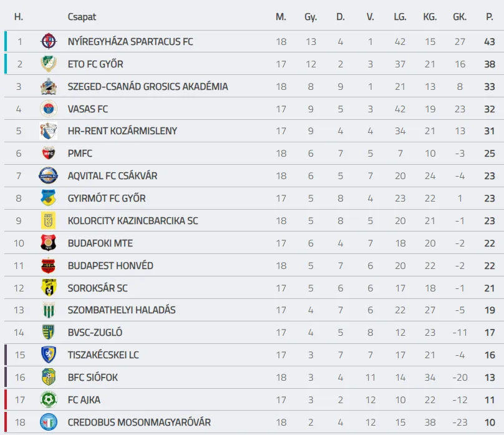504x435 pixels.
Task: Click the Nyíregyháza Spartacus FC crest
Action: pos(48,42)
